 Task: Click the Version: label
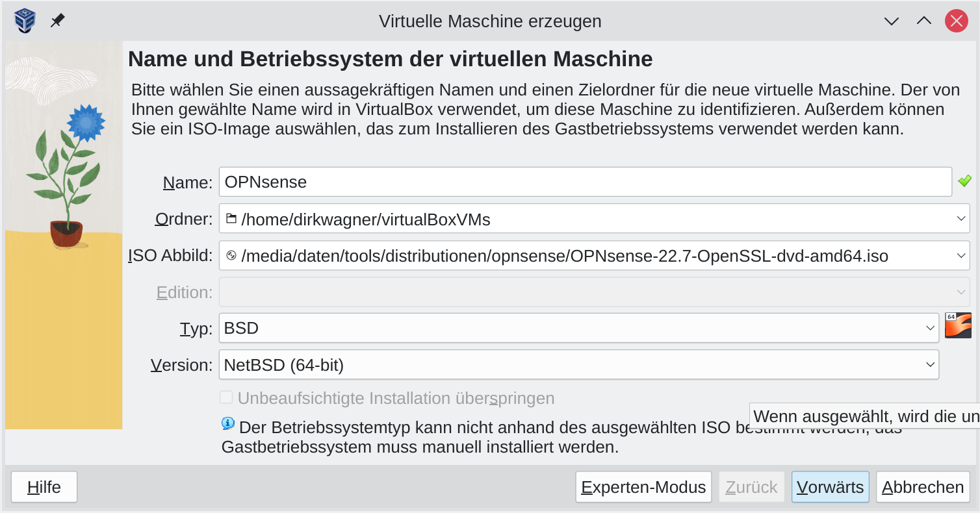(181, 365)
